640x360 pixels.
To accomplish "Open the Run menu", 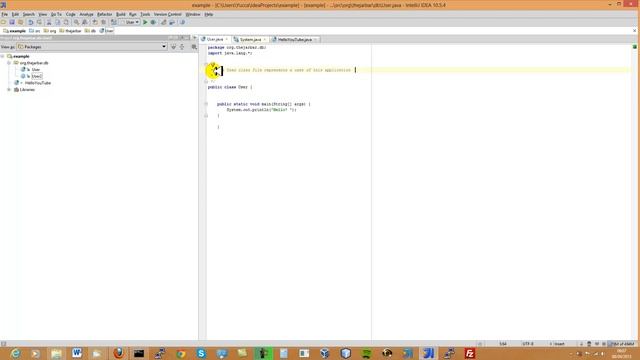I will click(133, 14).
